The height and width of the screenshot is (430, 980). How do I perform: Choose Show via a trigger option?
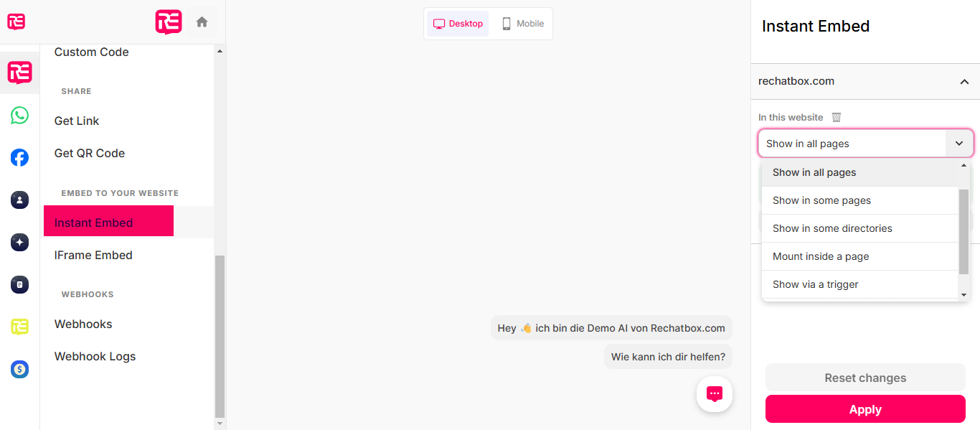859,284
